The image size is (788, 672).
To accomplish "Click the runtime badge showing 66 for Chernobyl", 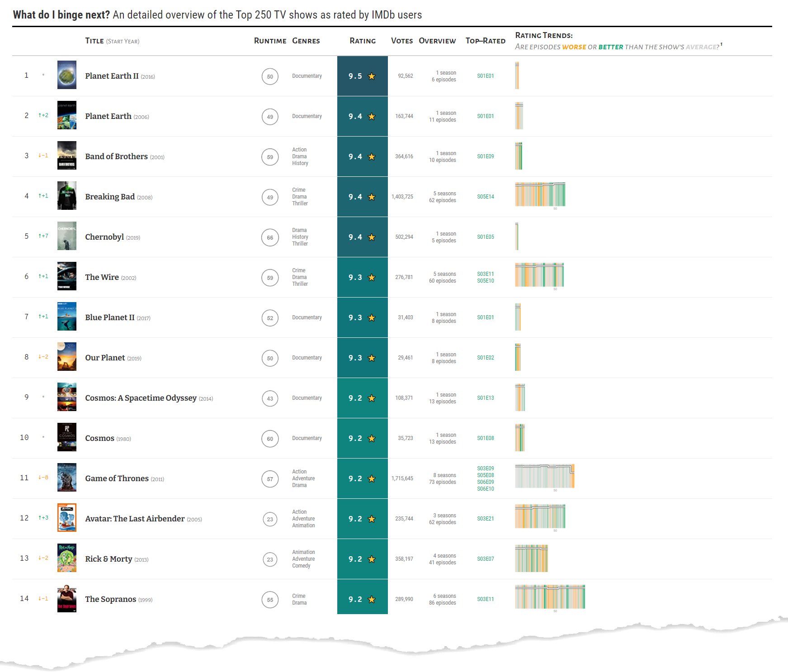I will [x=270, y=237].
